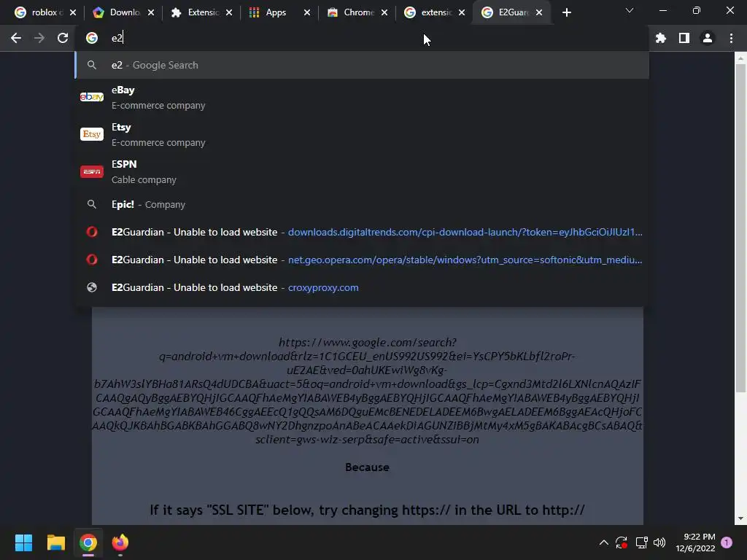The image size is (747, 560).
Task: Close the E2Guar active tab
Action: 539,13
